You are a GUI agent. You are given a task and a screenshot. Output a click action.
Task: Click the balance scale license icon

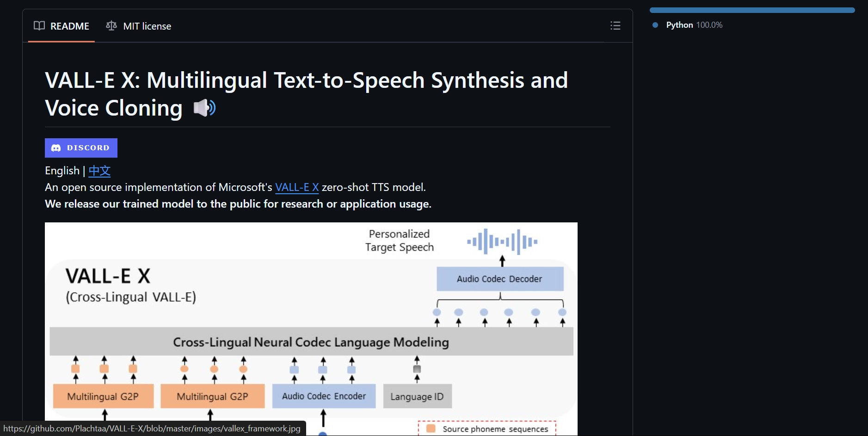[111, 26]
